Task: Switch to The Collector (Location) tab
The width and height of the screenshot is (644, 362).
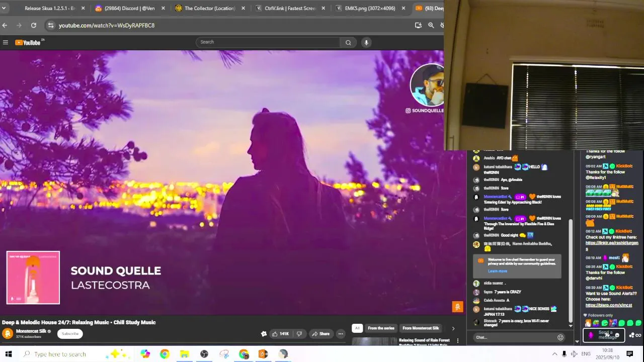Action: coord(209,8)
